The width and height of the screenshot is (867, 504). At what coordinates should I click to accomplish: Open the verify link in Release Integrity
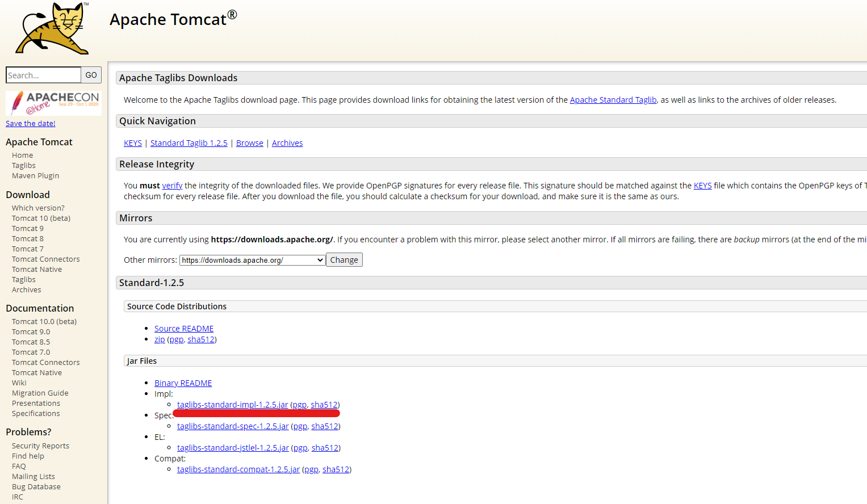coord(172,186)
